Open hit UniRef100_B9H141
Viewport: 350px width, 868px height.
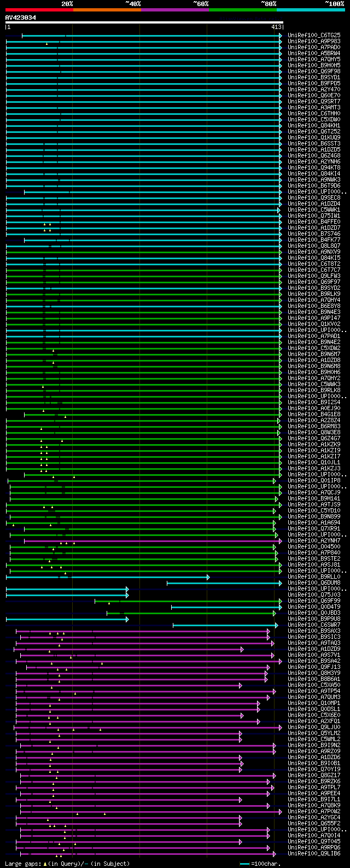(314, 498)
